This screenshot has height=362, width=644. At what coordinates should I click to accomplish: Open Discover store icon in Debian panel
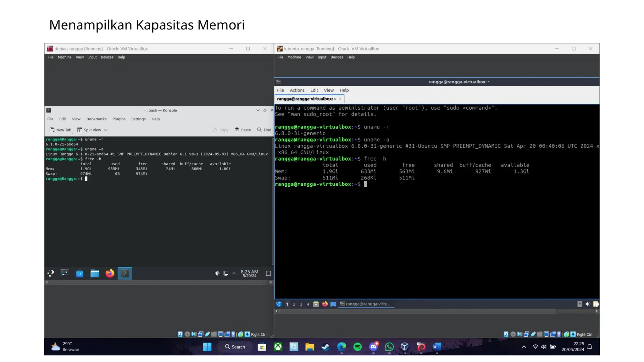[80, 273]
